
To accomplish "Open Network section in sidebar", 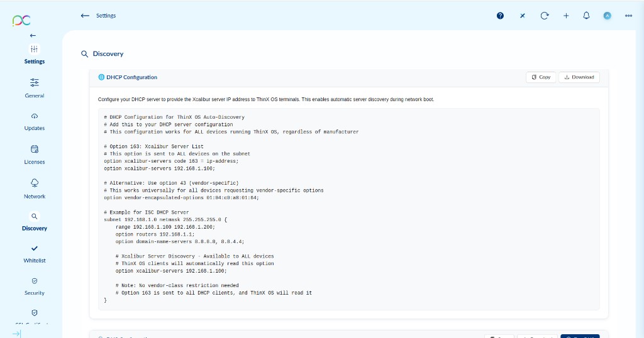I will pos(35,189).
